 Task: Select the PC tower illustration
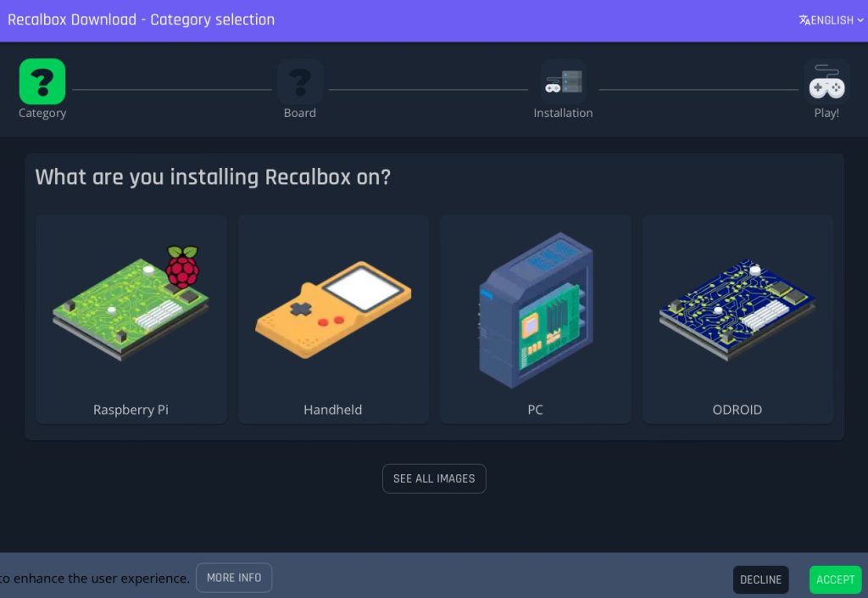pos(535,310)
